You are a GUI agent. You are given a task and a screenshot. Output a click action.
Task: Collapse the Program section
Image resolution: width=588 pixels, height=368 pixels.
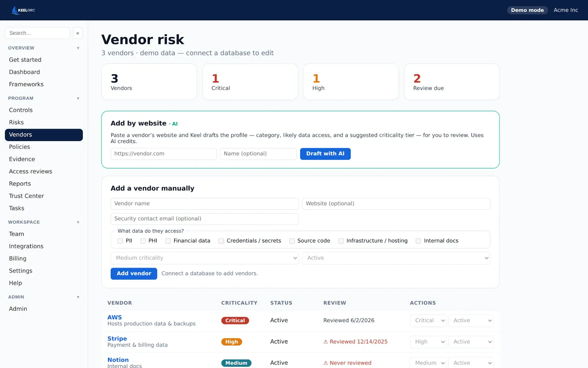tap(78, 99)
